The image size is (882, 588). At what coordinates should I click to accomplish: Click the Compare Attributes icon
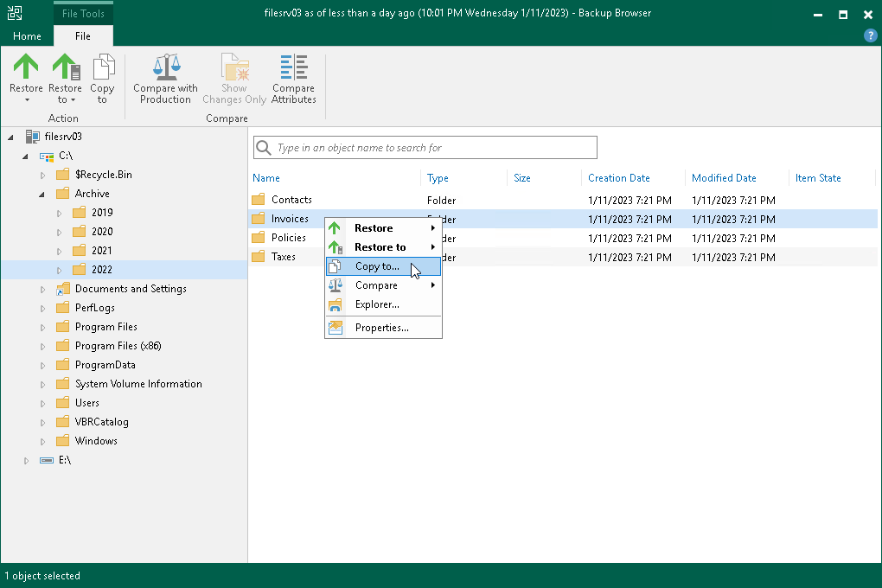click(x=293, y=79)
